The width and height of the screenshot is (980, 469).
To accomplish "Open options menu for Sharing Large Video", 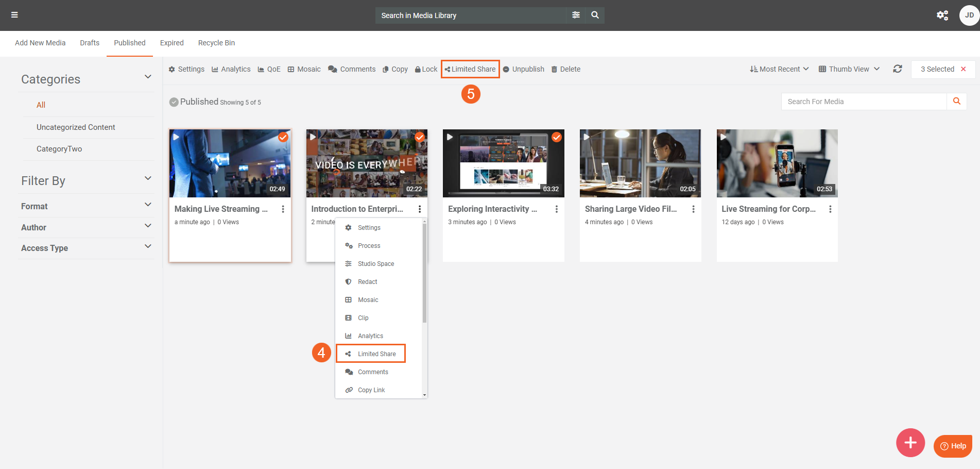I will click(x=693, y=209).
